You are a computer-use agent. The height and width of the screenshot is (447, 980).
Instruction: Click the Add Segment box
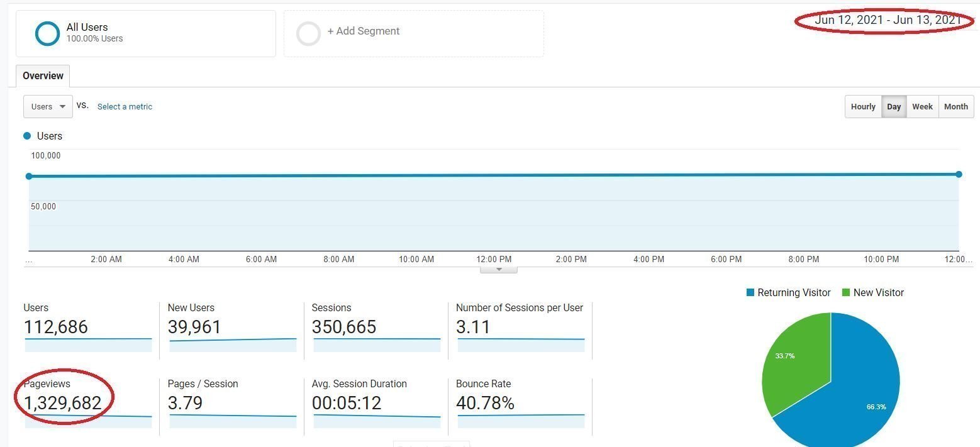414,33
